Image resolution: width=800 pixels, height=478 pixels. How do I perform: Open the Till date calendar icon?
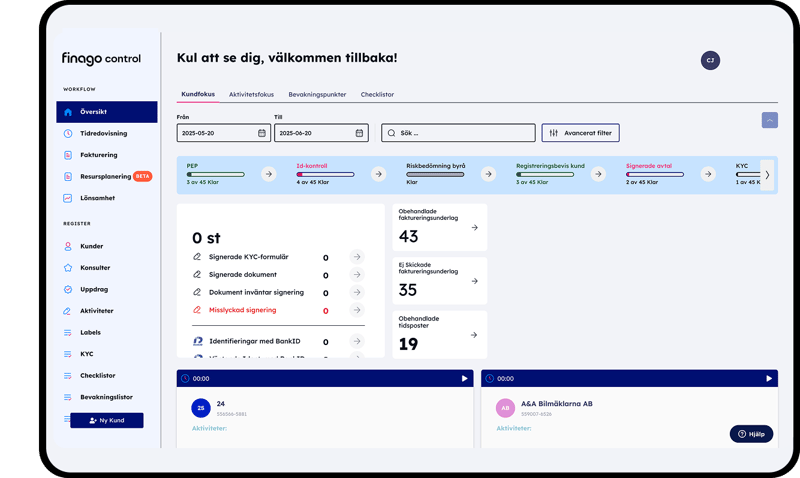[x=359, y=133]
